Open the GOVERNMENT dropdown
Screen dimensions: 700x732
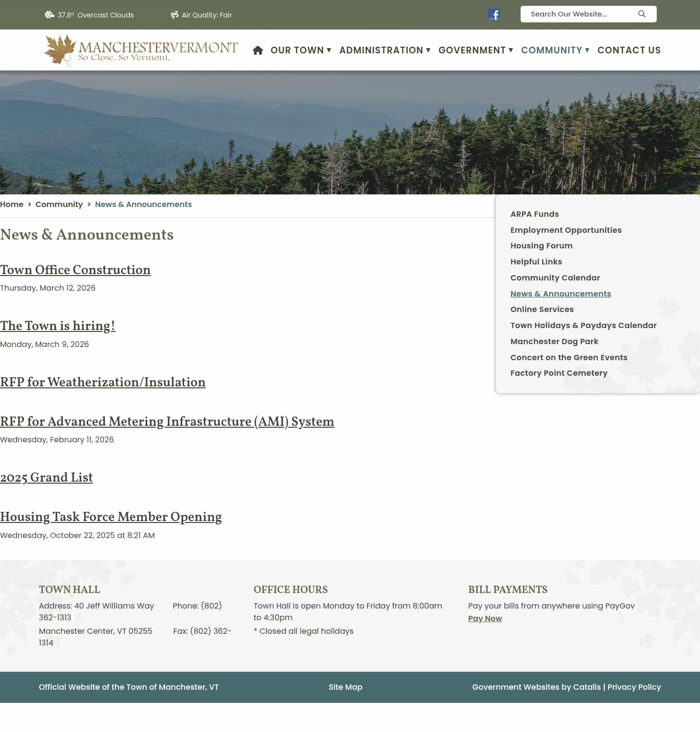click(472, 50)
